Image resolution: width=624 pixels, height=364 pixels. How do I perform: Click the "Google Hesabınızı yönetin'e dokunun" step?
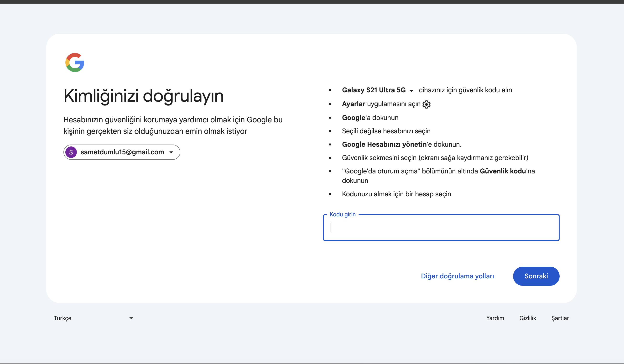pyautogui.click(x=402, y=144)
